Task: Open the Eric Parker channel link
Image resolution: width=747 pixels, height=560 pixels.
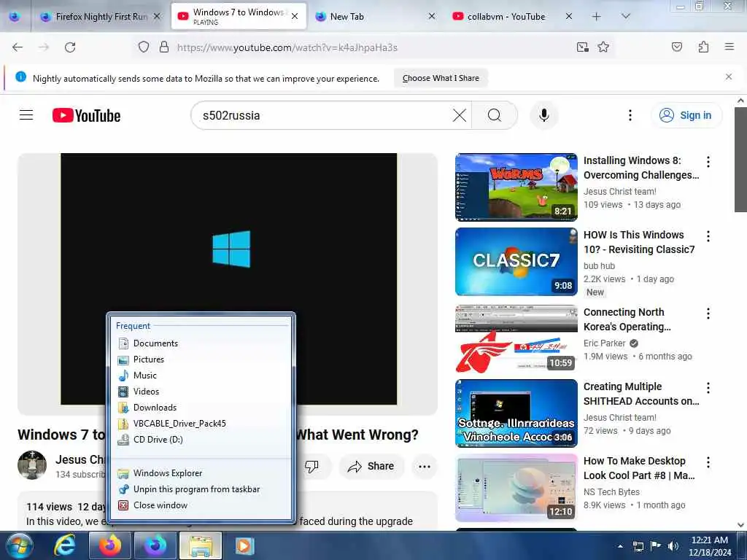Action: 604,343
